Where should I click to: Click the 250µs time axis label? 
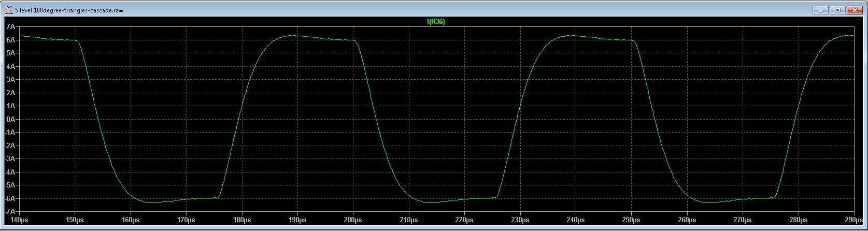(631, 220)
